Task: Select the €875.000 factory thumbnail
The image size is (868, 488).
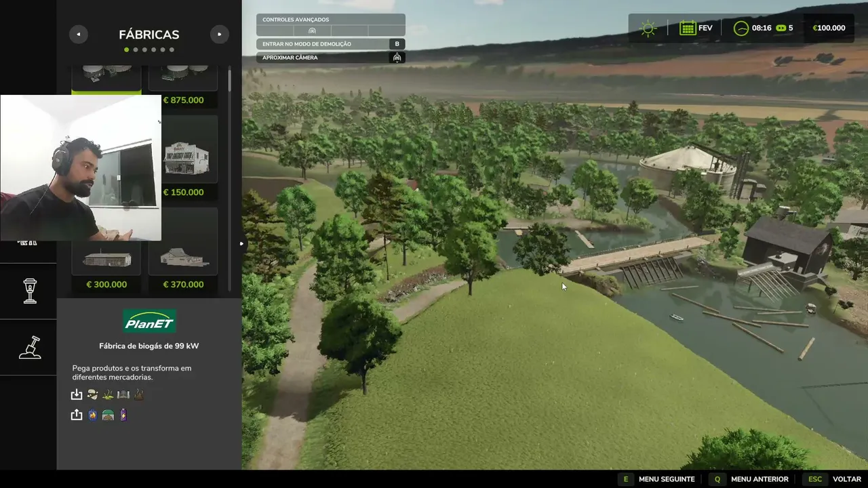Action: (183, 78)
